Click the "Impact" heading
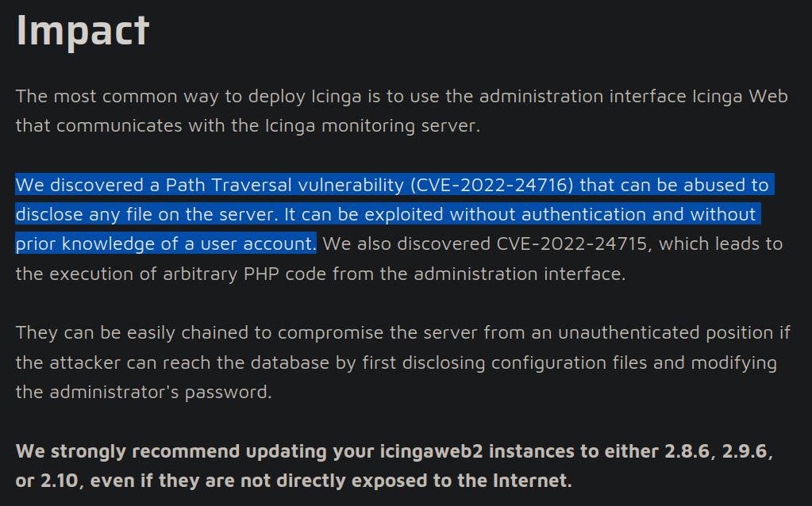 click(x=83, y=29)
